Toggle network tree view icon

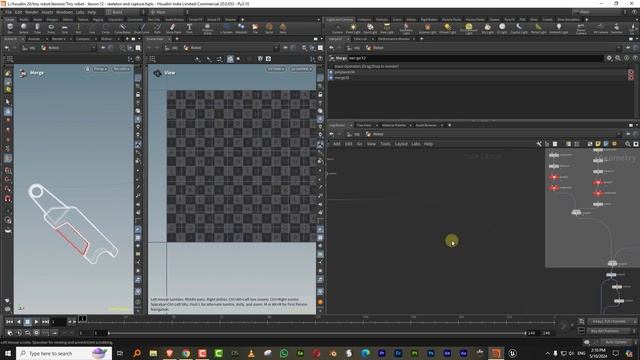[x=547, y=144]
